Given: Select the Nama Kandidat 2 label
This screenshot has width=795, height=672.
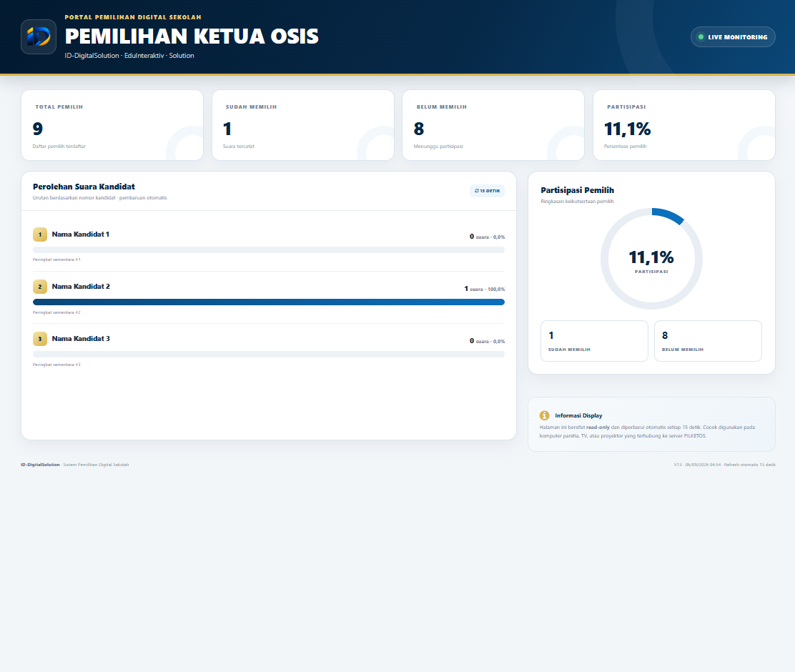Looking at the screenshot, I should pyautogui.click(x=81, y=287).
